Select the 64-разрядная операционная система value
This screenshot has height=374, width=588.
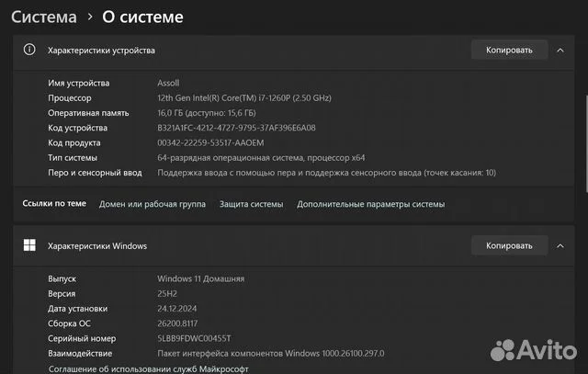(x=261, y=157)
